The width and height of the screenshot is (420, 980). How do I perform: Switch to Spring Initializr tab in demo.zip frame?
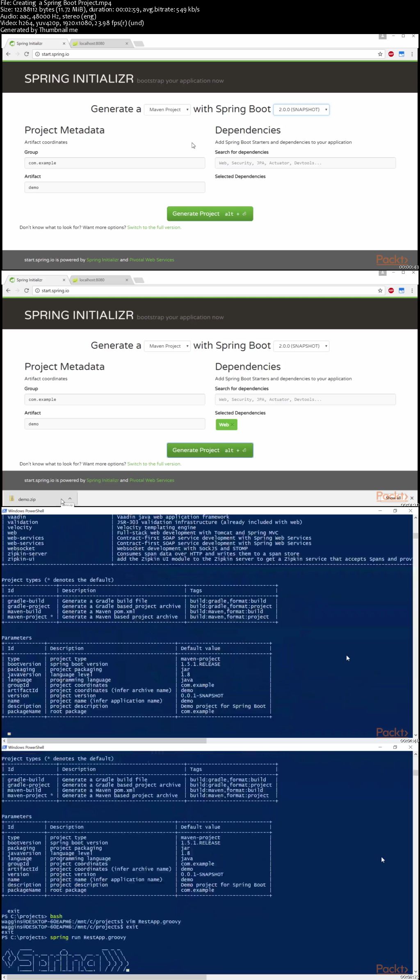(x=36, y=280)
